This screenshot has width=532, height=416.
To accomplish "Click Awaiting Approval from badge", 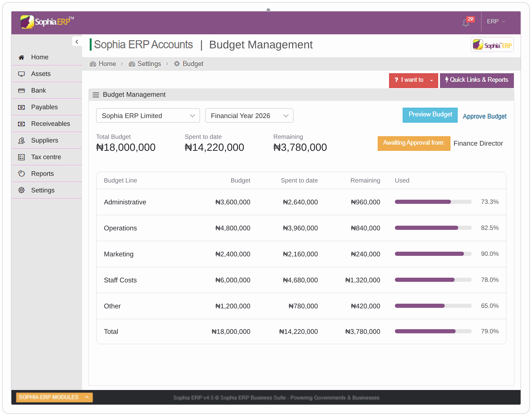I will [414, 143].
